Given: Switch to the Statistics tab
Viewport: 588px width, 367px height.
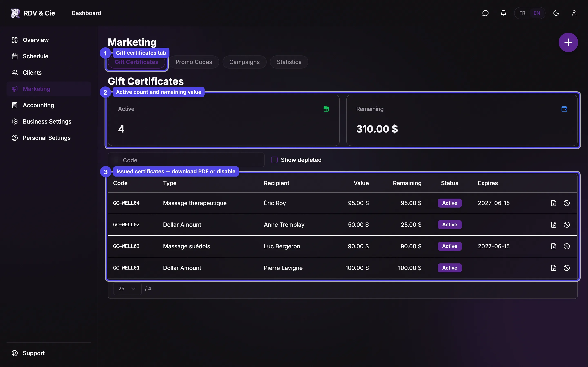Looking at the screenshot, I should pos(289,62).
